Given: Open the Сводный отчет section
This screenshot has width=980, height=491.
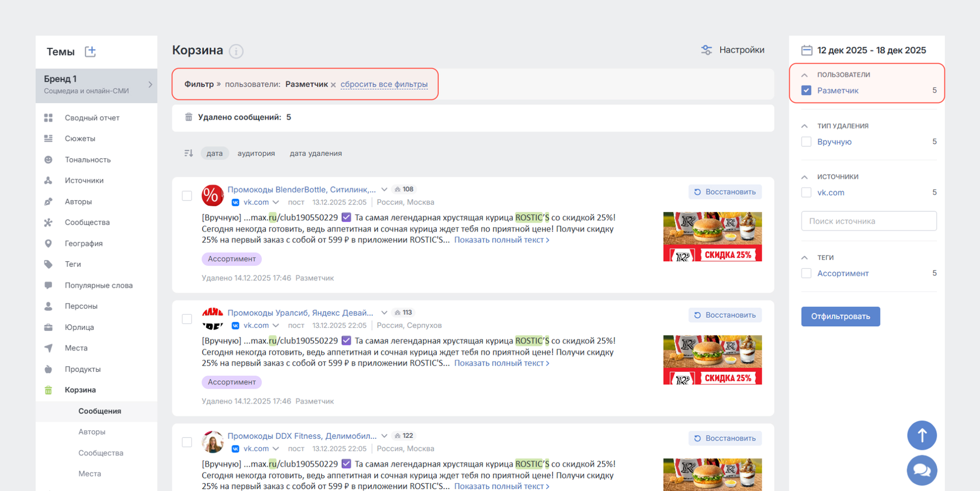Looking at the screenshot, I should [x=92, y=118].
